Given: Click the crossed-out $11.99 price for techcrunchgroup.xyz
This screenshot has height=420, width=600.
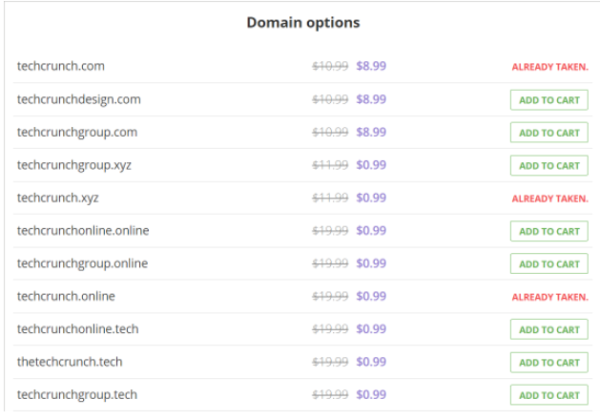Looking at the screenshot, I should [330, 165].
